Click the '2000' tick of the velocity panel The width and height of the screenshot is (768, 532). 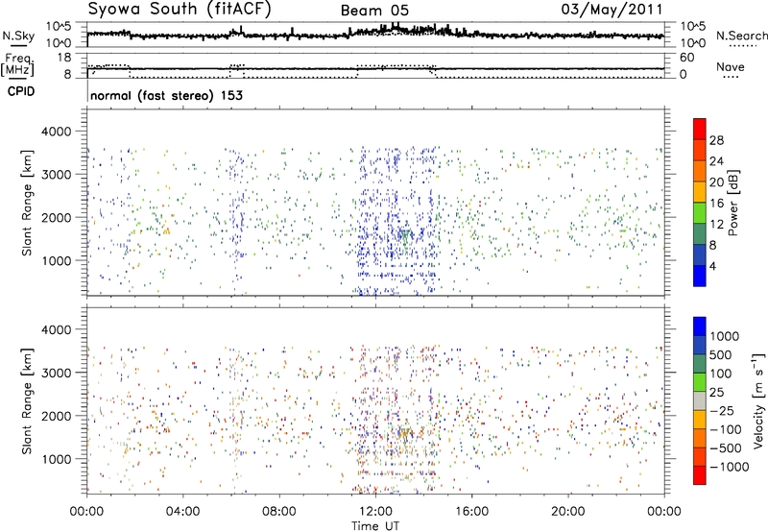57,416
